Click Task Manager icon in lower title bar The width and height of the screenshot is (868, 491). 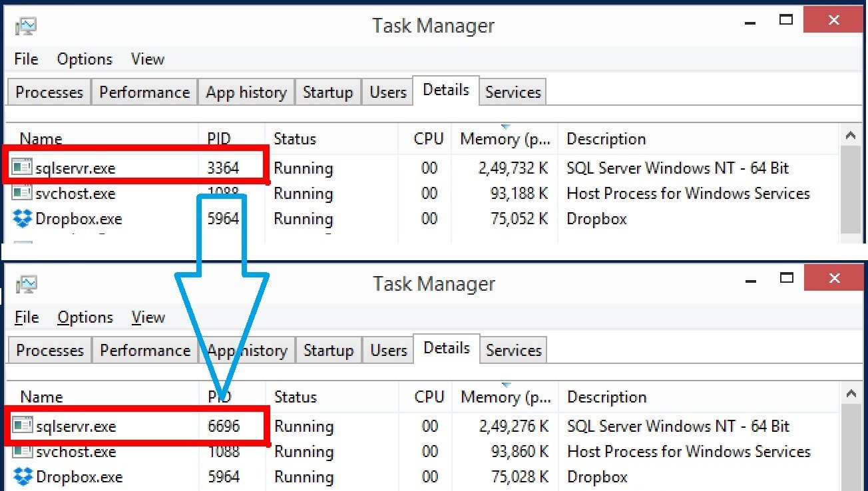(x=26, y=284)
